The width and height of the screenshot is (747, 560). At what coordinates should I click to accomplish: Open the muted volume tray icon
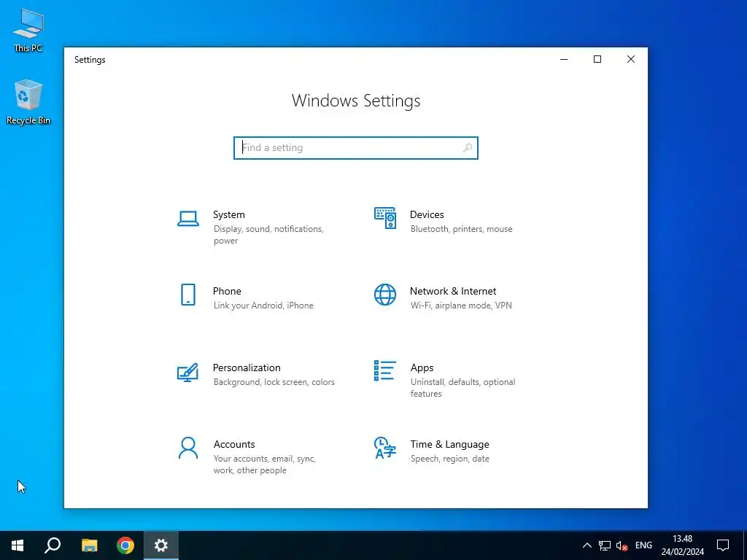click(622, 545)
